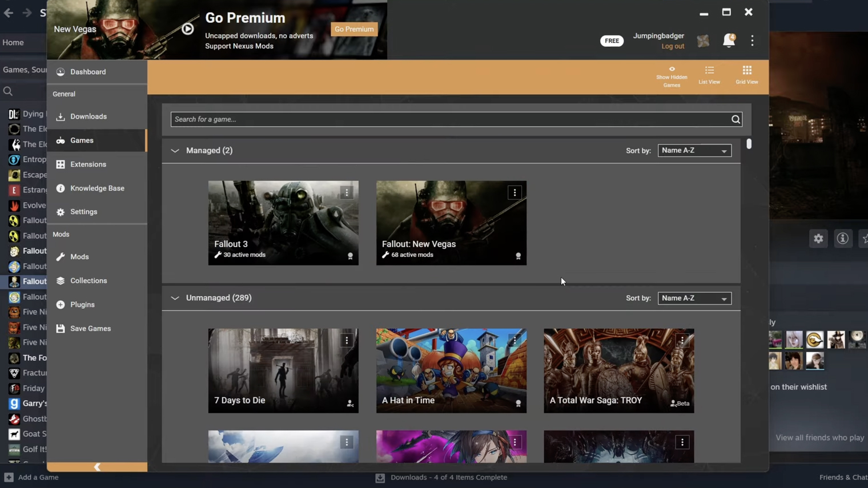
Task: Open the Unmanaged Sort by dropdown
Action: tap(694, 299)
